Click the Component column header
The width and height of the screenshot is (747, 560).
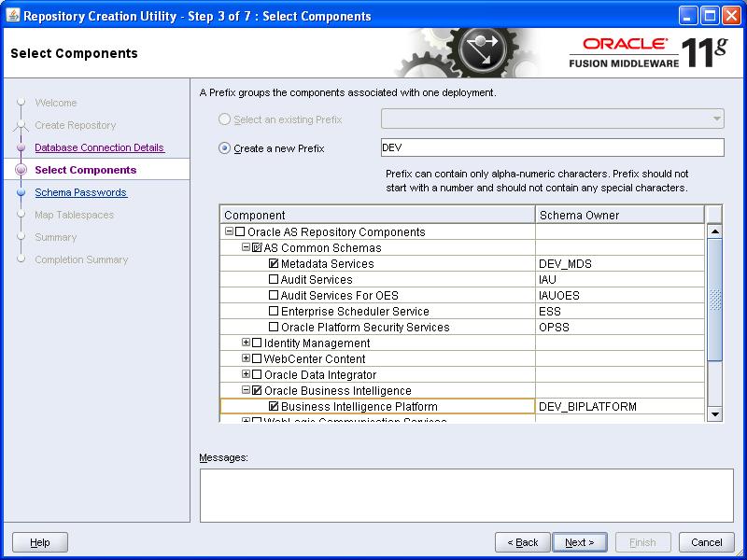tap(378, 215)
